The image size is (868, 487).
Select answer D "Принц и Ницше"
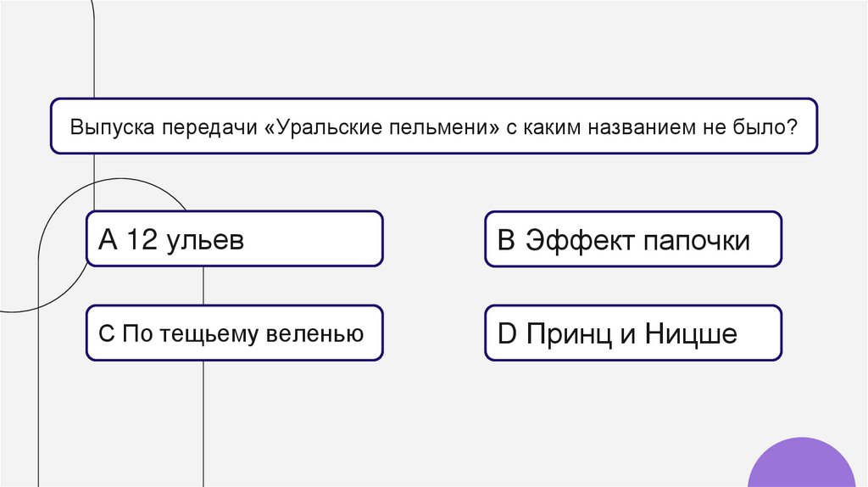click(x=633, y=333)
